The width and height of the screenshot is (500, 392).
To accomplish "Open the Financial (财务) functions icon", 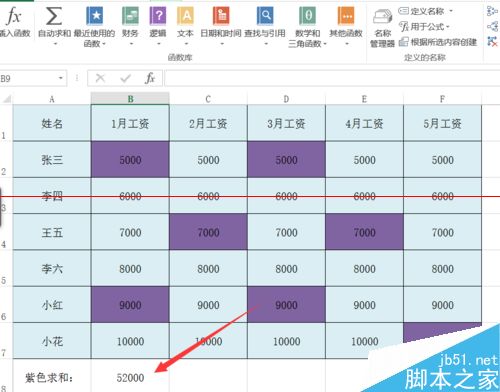I will coord(130,16).
